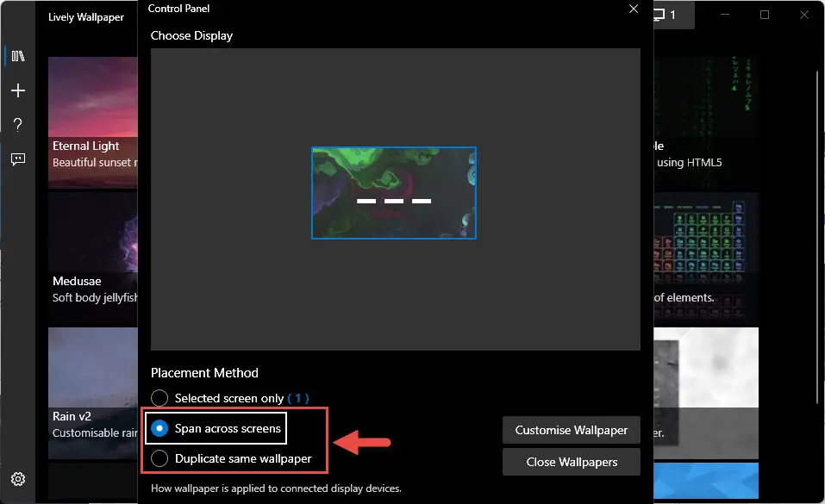Click 'How wallpaper is applied' description text
This screenshot has height=504, width=825.
(x=276, y=488)
